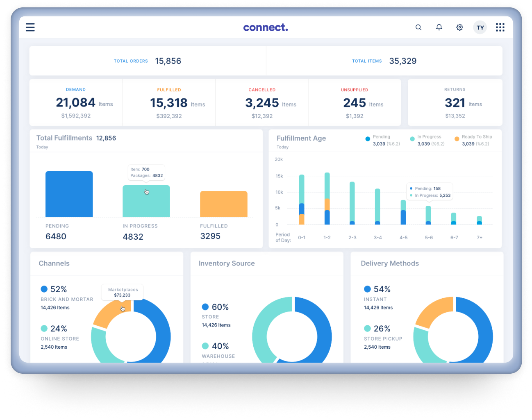Click the Total Orders tile
This screenshot has height=420, width=532.
pos(148,61)
